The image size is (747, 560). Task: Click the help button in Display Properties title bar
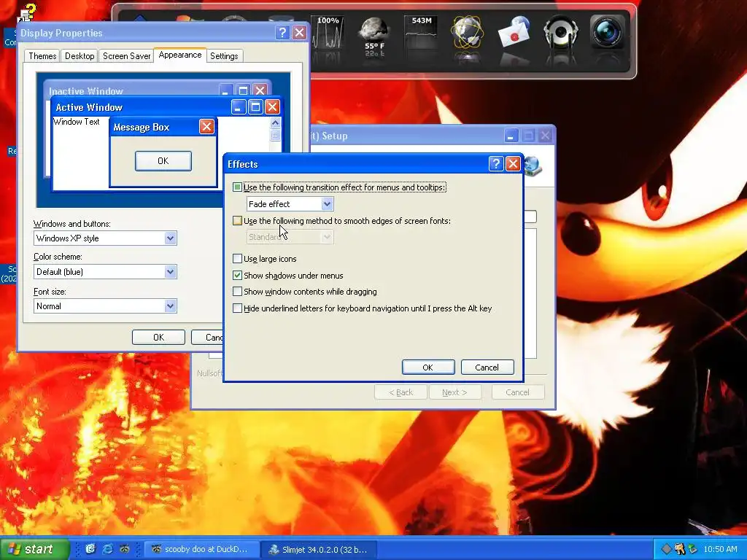282,32
